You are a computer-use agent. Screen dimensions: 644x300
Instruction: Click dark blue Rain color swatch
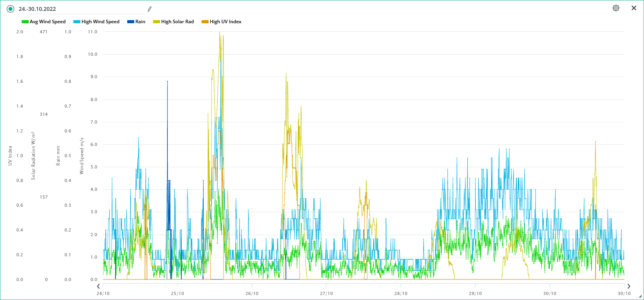131,22
